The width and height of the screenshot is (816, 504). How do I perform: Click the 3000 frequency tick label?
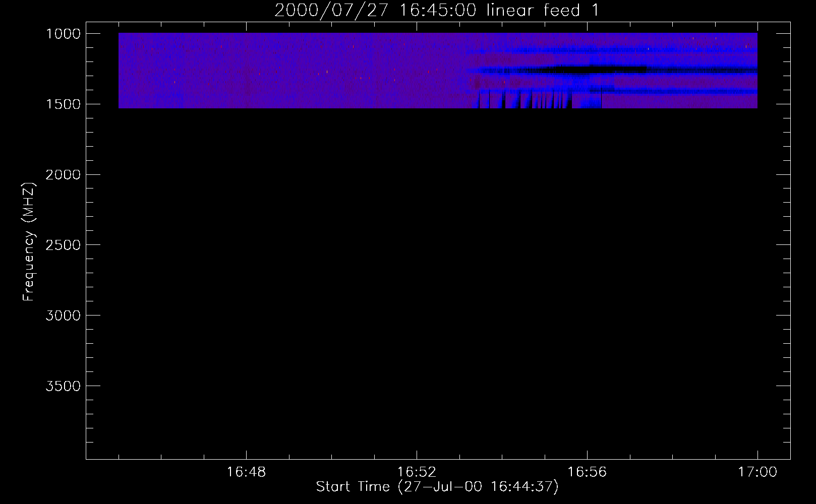(63, 316)
